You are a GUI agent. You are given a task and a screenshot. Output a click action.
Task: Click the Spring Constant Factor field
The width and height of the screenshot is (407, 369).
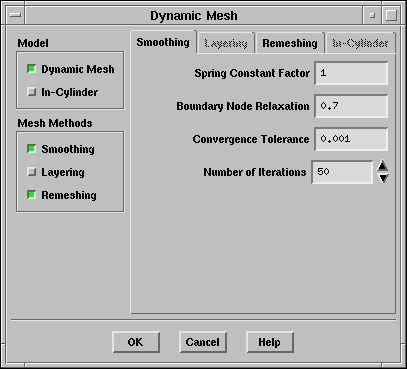tap(351, 73)
